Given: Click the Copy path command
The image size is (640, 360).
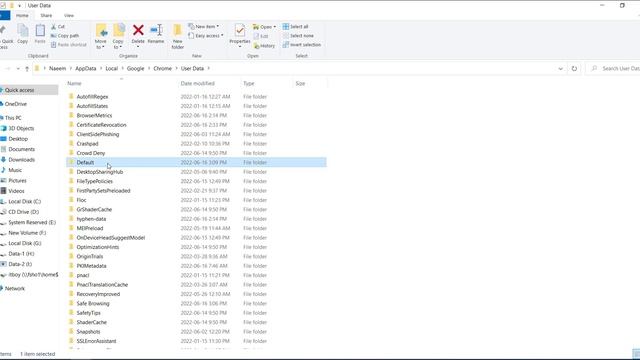Looking at the screenshot, I should 65,36.
